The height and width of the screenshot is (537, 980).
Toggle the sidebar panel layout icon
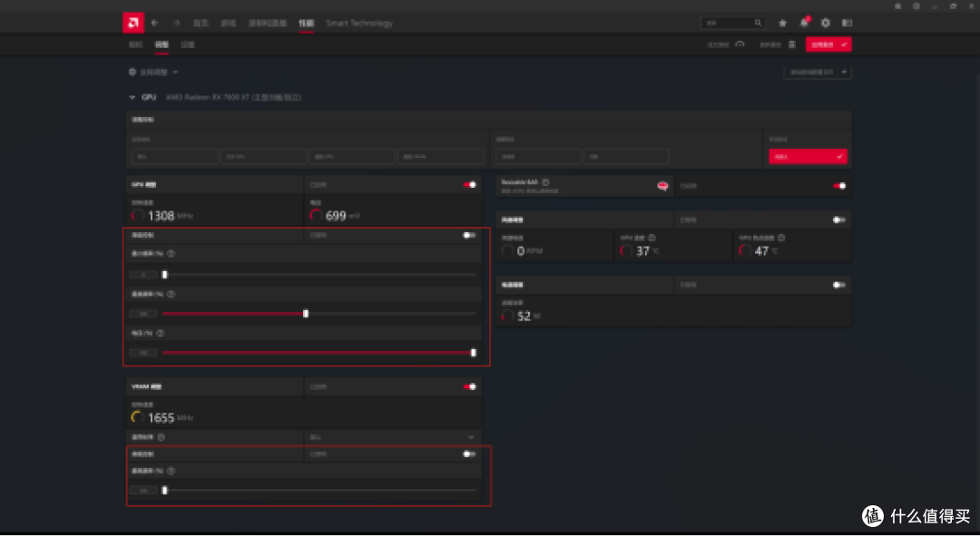tap(847, 23)
